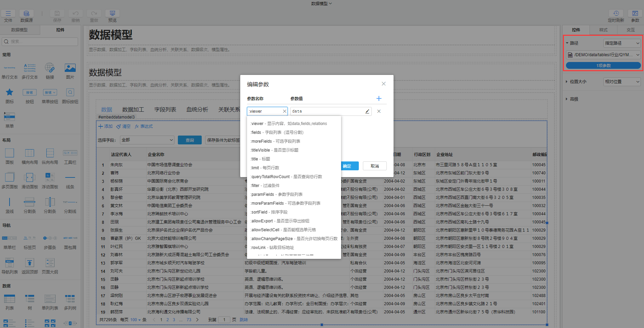Switch to the 样式 style tab
644x328 pixels.
(603, 30)
